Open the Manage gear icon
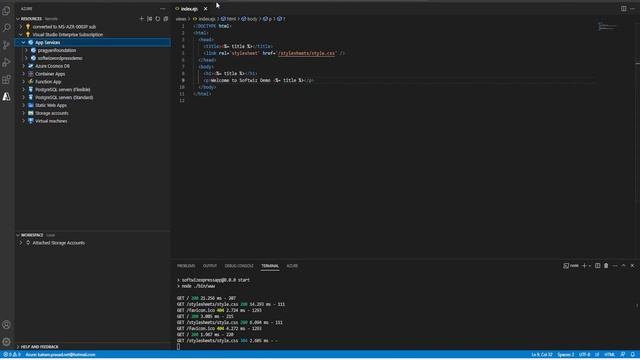Screen dimensions: 640x360 coord(7,341)
